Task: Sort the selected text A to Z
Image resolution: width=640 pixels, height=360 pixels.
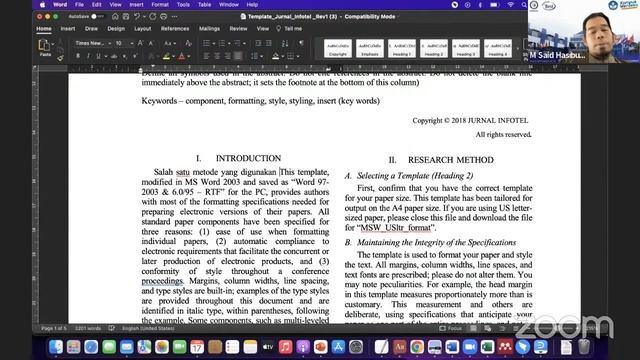Action: tap(285, 43)
